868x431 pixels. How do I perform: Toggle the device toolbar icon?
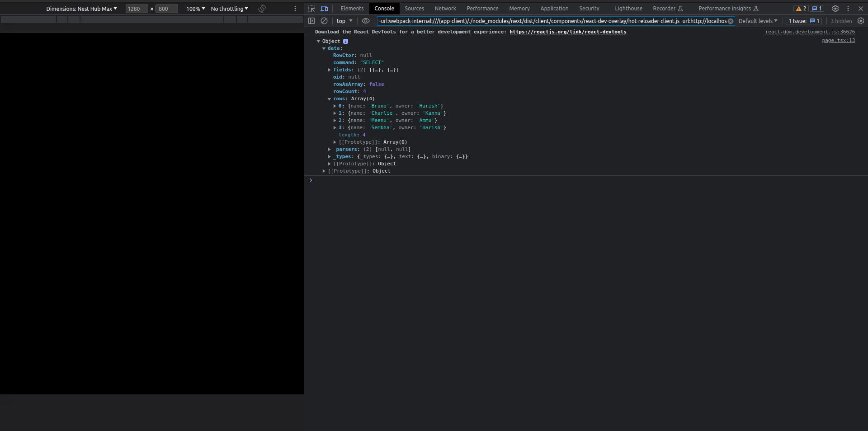point(324,9)
